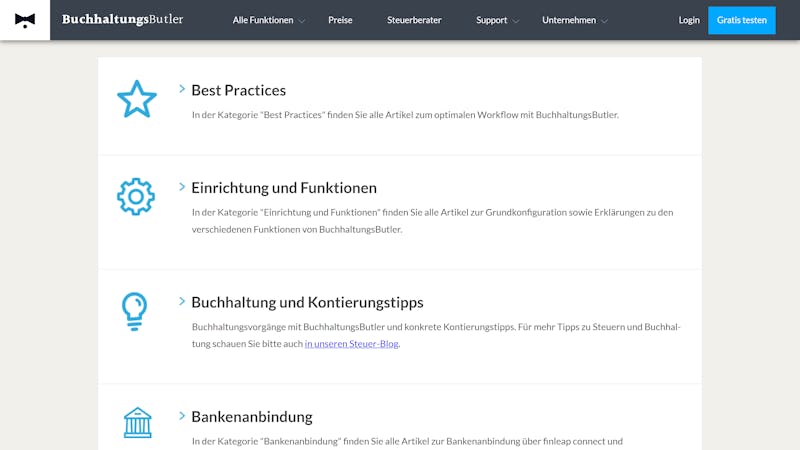Click the Login link
The height and width of the screenshot is (450, 800).
click(x=689, y=20)
